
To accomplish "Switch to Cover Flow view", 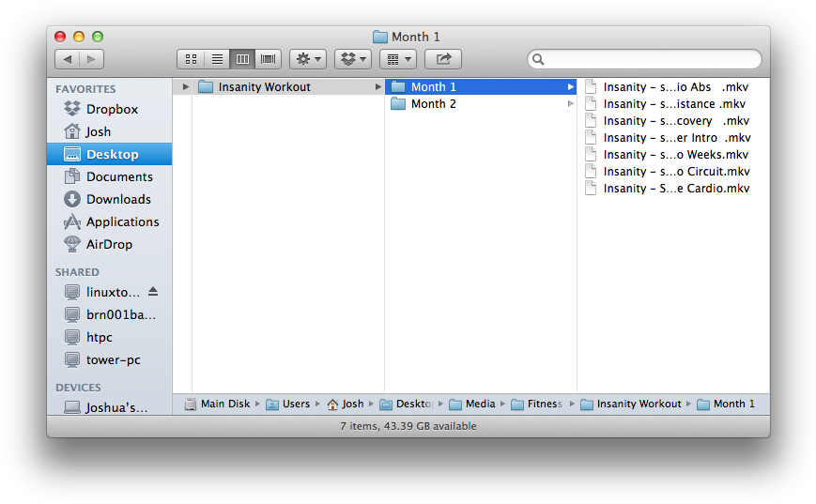I will tap(268, 59).
